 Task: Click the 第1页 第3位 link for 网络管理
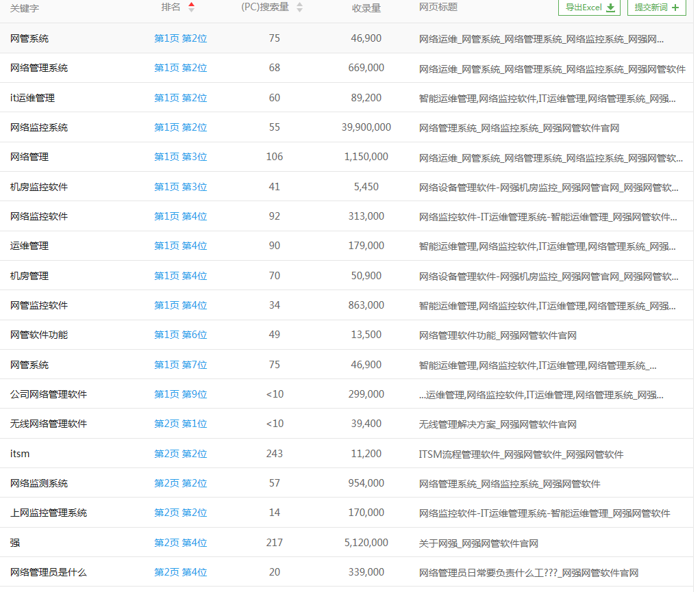pyautogui.click(x=180, y=157)
